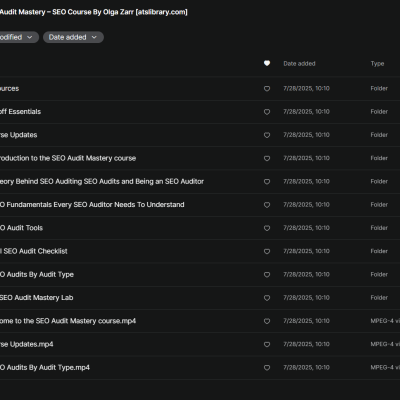Click the date added value of the 'urces' row

(x=306, y=89)
